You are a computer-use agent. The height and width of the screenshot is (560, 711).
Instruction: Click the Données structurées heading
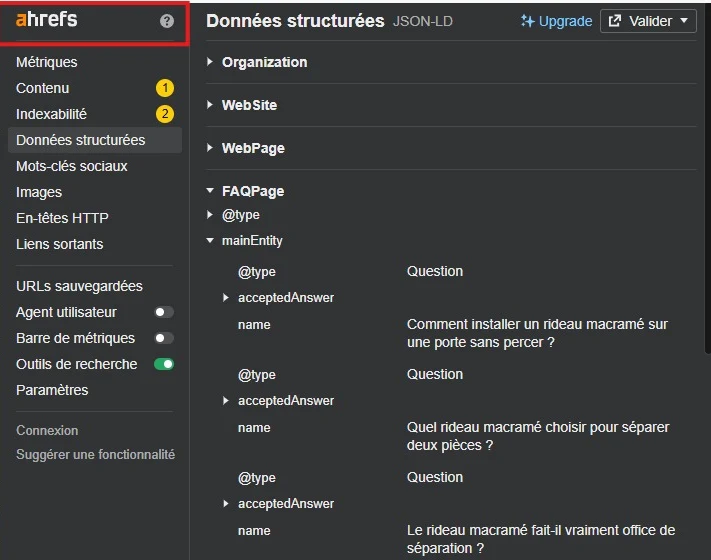pos(295,21)
